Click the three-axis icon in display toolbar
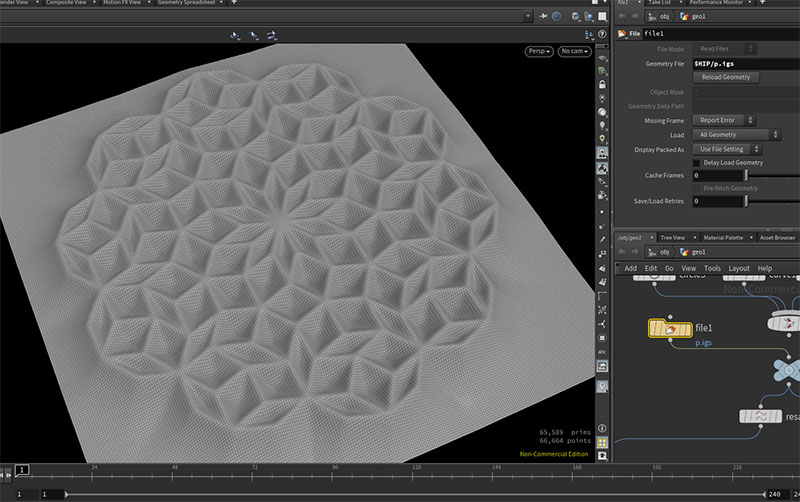This screenshot has width=800, height=502. (603, 323)
